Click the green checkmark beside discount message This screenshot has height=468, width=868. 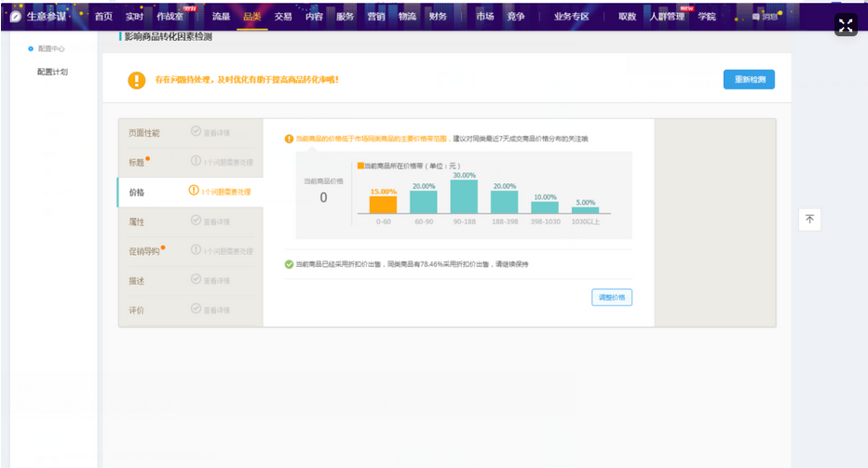pyautogui.click(x=289, y=264)
